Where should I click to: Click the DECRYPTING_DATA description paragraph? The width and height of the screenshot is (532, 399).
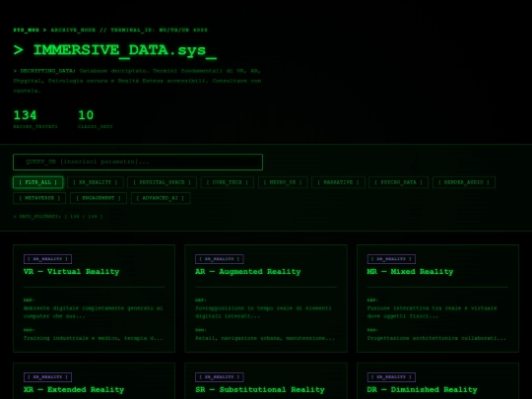(x=137, y=81)
